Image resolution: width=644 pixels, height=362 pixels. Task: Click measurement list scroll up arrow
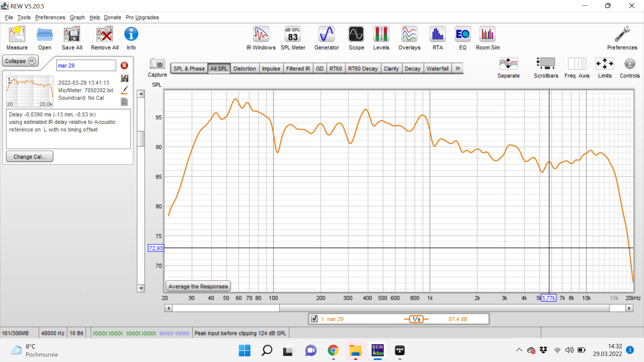[x=141, y=94]
